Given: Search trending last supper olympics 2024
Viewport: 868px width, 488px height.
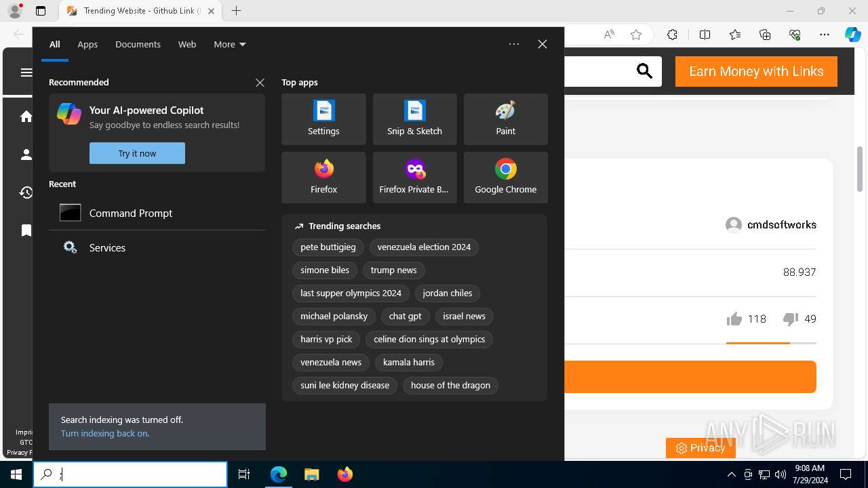Looking at the screenshot, I should [351, 293].
